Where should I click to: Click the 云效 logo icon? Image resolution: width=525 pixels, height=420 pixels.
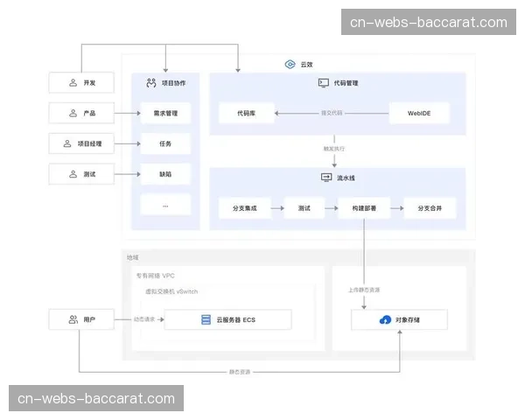(291, 65)
